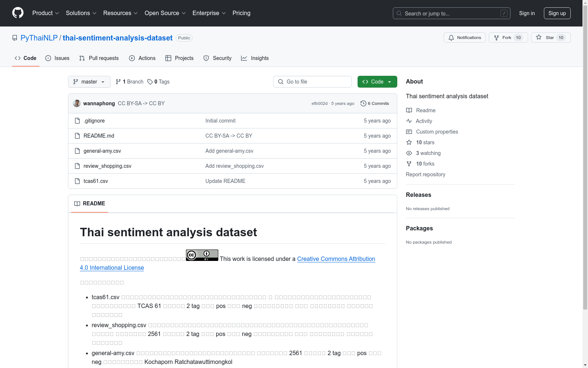Click the file icon beside general-amy.csv

[x=77, y=151]
